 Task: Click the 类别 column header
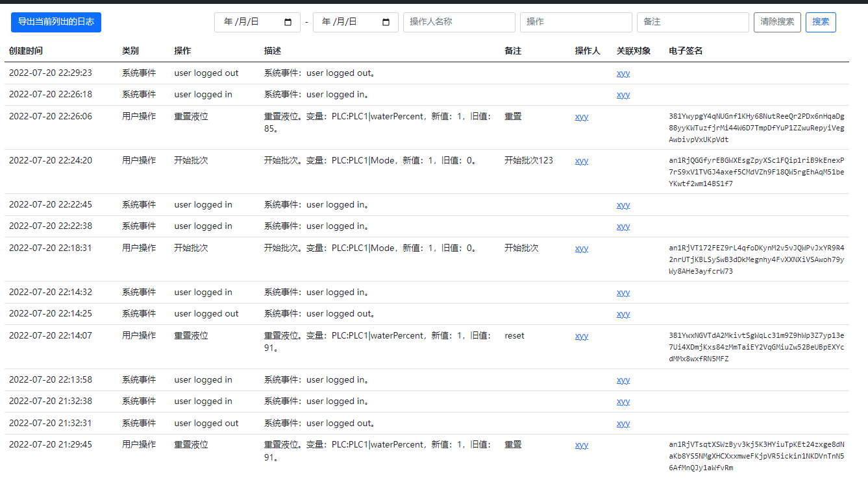click(130, 50)
